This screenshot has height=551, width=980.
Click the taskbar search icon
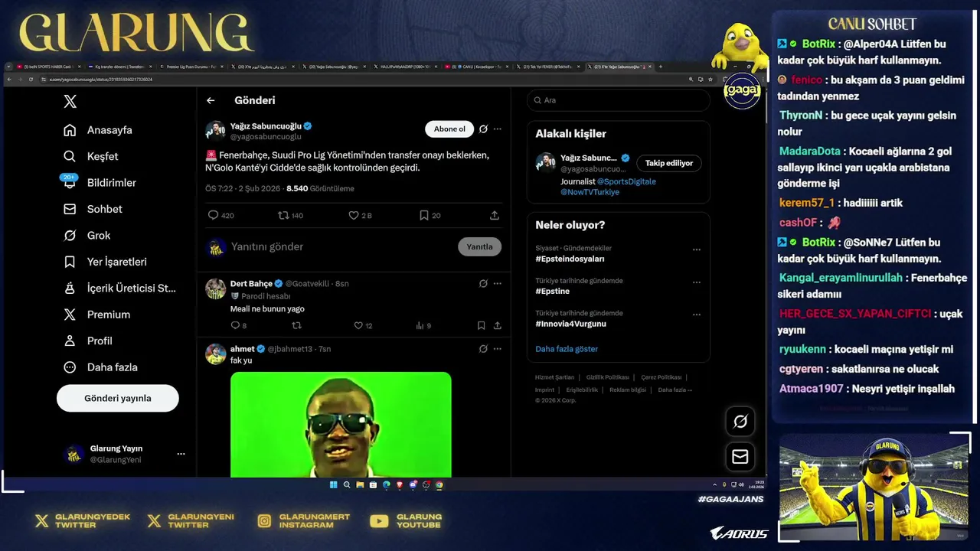[347, 484]
